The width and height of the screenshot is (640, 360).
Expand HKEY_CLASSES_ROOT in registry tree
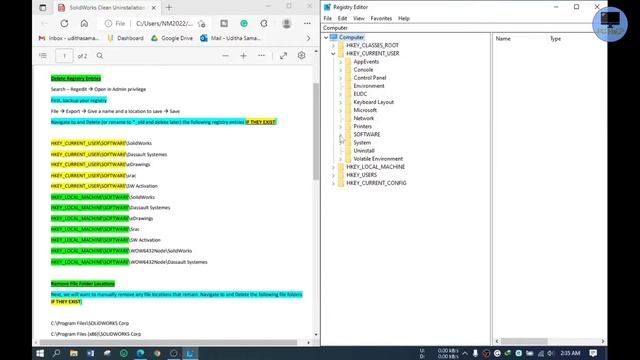tap(333, 45)
